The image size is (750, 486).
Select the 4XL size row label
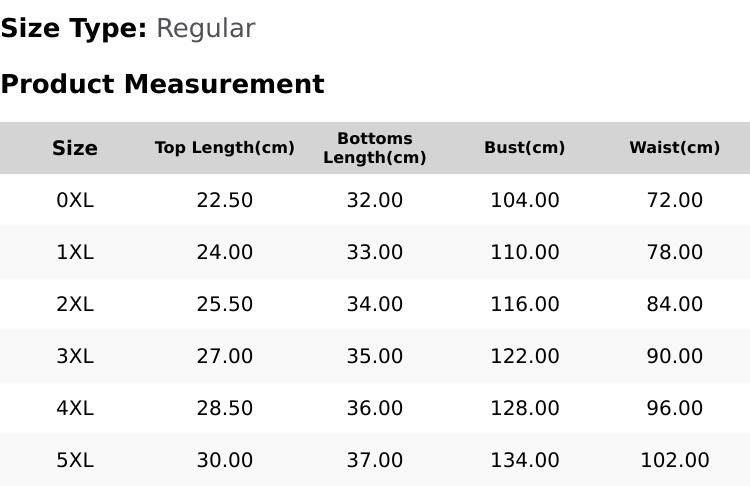(x=75, y=409)
